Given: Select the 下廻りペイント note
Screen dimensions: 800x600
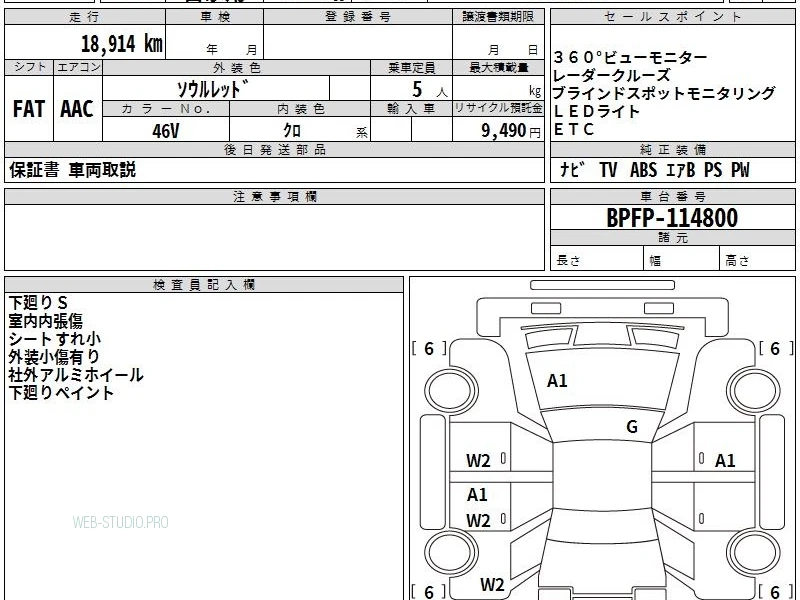Looking at the screenshot, I should (x=61, y=392).
